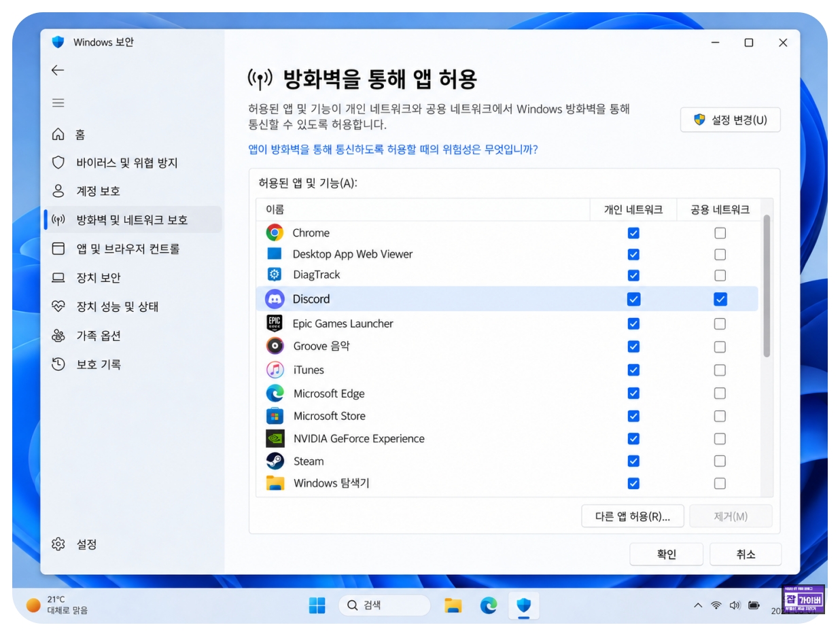Click the 허용된 앱 및 기능(A) label
This screenshot has height=636, width=840.
pyautogui.click(x=308, y=183)
